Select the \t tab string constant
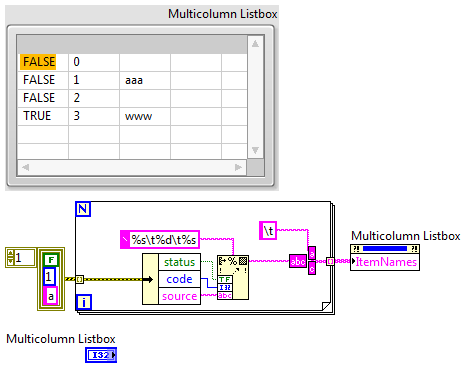The height and width of the screenshot is (368, 467). [268, 230]
